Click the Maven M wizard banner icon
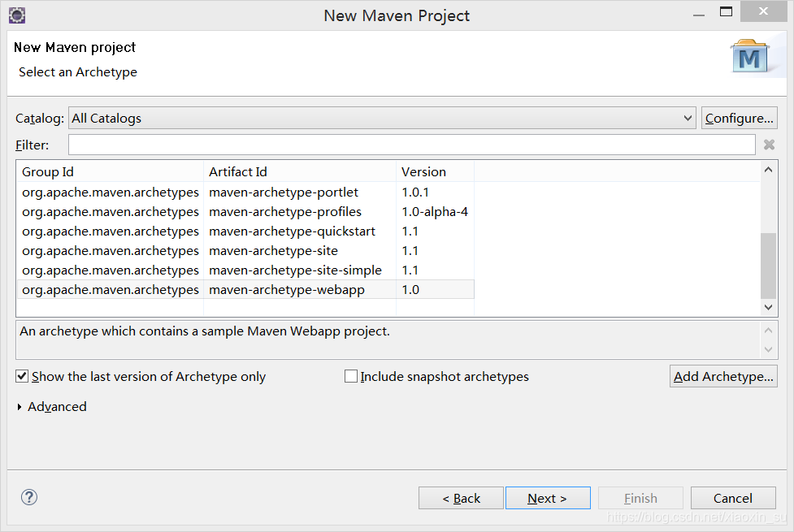The width and height of the screenshot is (794, 532). pos(750,56)
